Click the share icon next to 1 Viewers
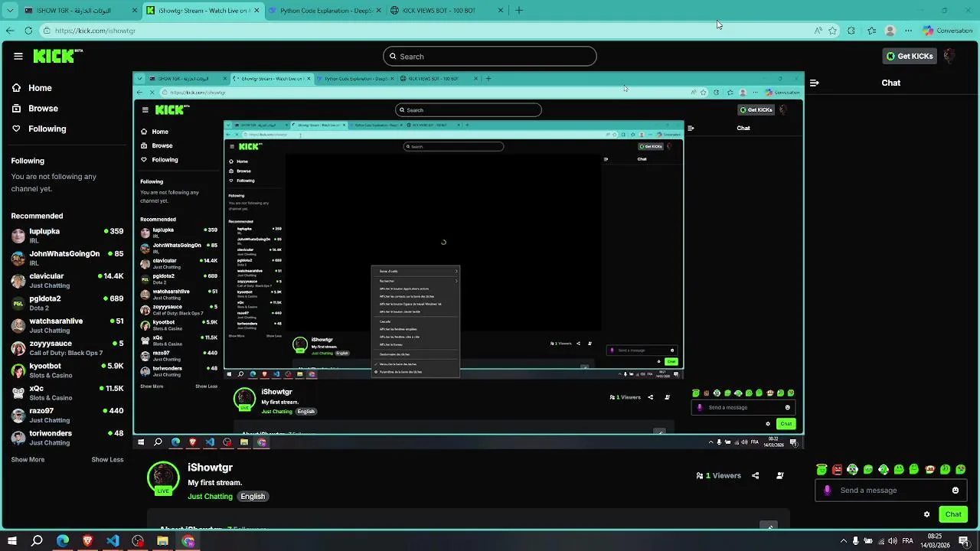 pyautogui.click(x=755, y=475)
